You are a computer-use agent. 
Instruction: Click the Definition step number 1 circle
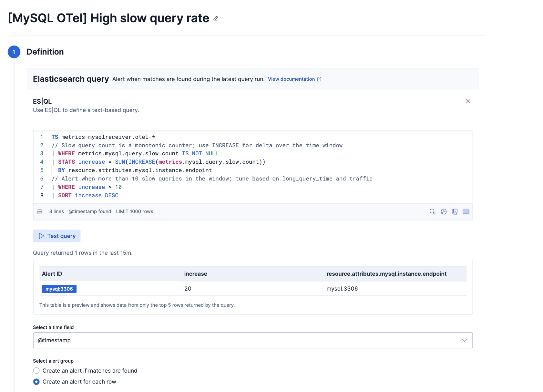(x=14, y=52)
